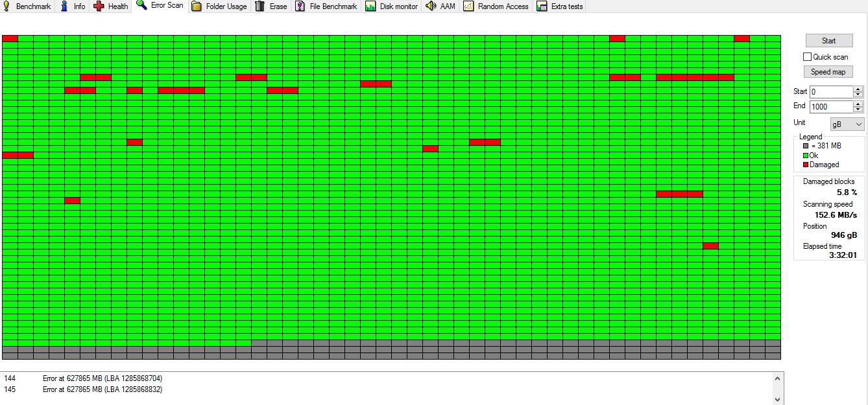Click the AAM speaker icon
Image resolution: width=868 pixels, height=405 pixels.
click(x=431, y=6)
